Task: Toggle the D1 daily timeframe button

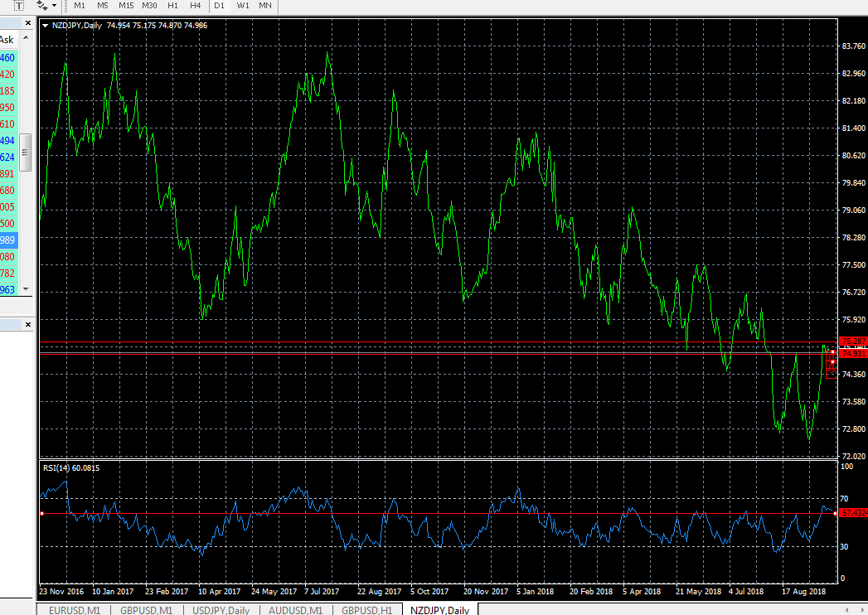Action: (x=219, y=6)
